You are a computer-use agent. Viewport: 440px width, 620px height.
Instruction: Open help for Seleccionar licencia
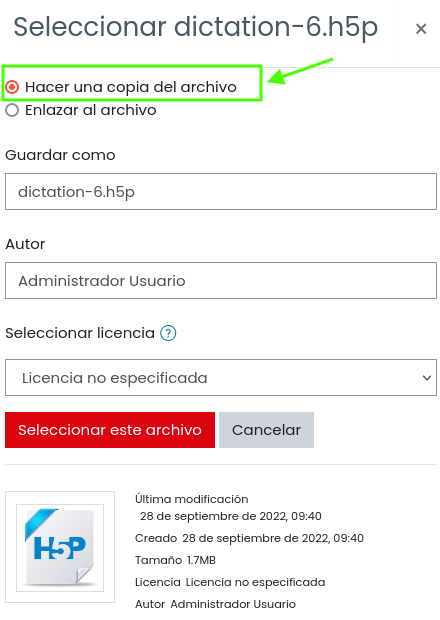click(x=168, y=333)
